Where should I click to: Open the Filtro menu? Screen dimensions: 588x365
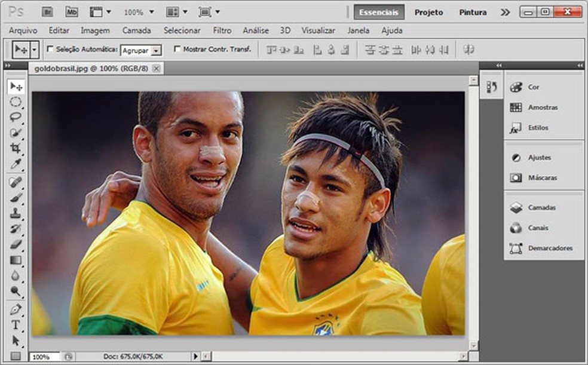pos(222,30)
